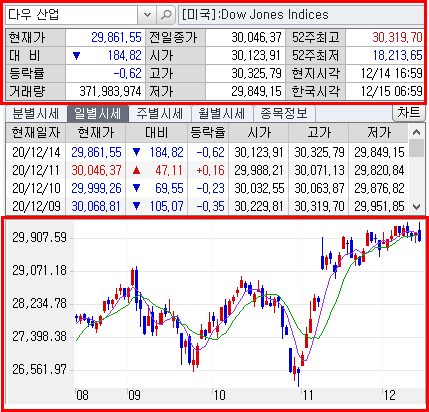Select the 일별시세 tab
Screen dimensions: 429x412
tap(97, 114)
